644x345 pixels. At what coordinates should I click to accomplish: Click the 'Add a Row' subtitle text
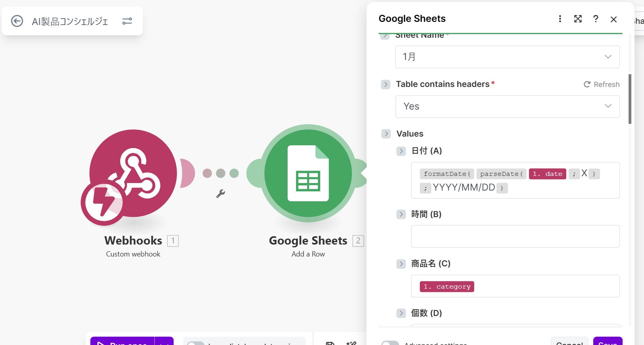308,254
